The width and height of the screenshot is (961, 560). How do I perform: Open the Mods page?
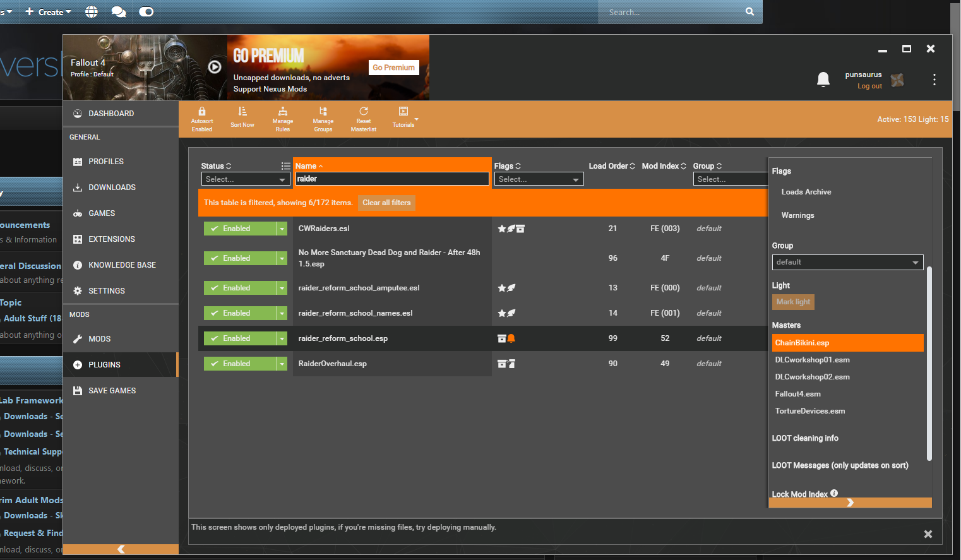point(121,339)
